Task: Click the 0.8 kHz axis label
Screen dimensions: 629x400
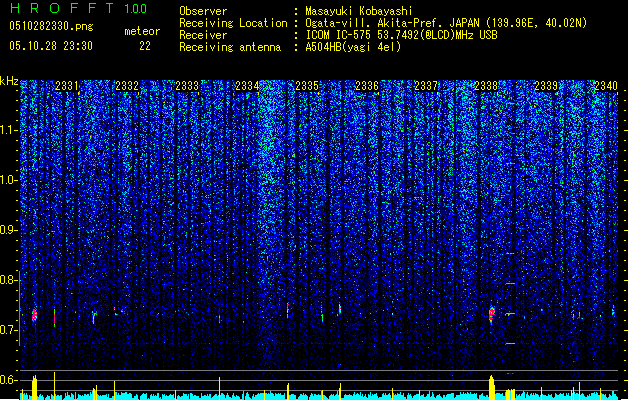Action: pyautogui.click(x=9, y=280)
